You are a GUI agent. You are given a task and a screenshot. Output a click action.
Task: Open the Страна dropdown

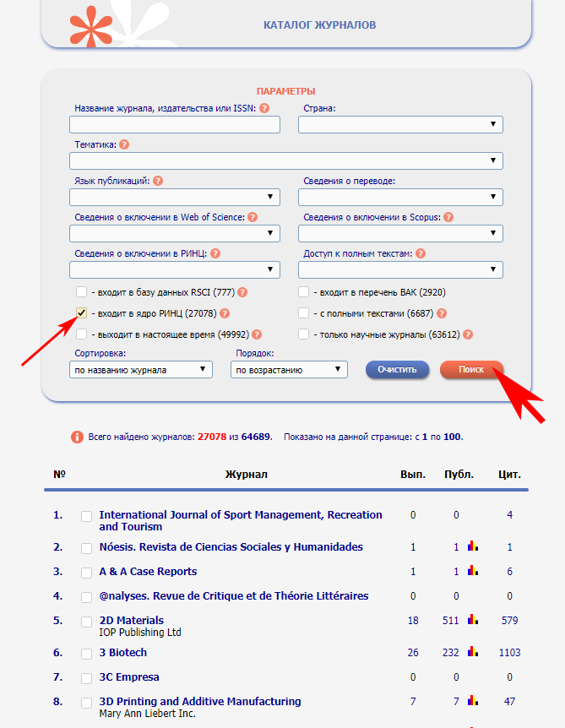click(x=400, y=125)
